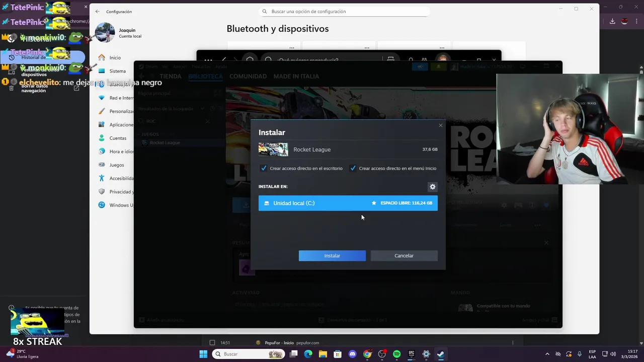
Task: Open Microsoft Edge from taskbar
Action: click(x=308, y=354)
